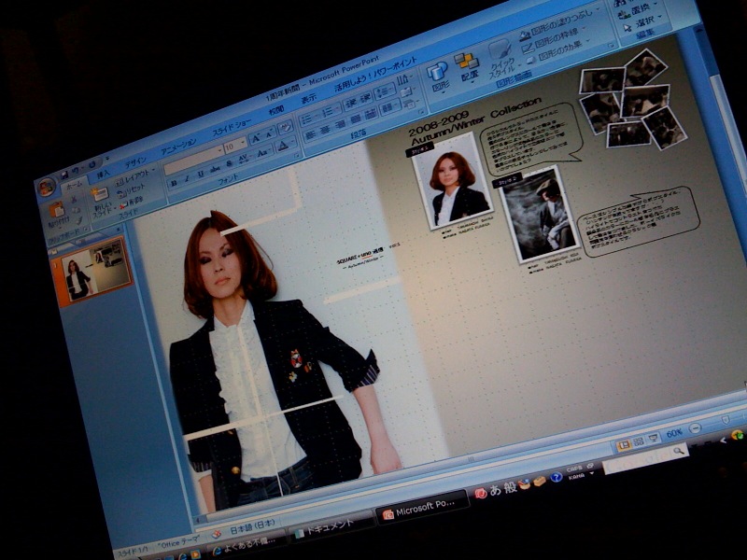The image size is (747, 560).
Task: Open Shape Effects (図形の効果) dropdown
Action: [557, 51]
